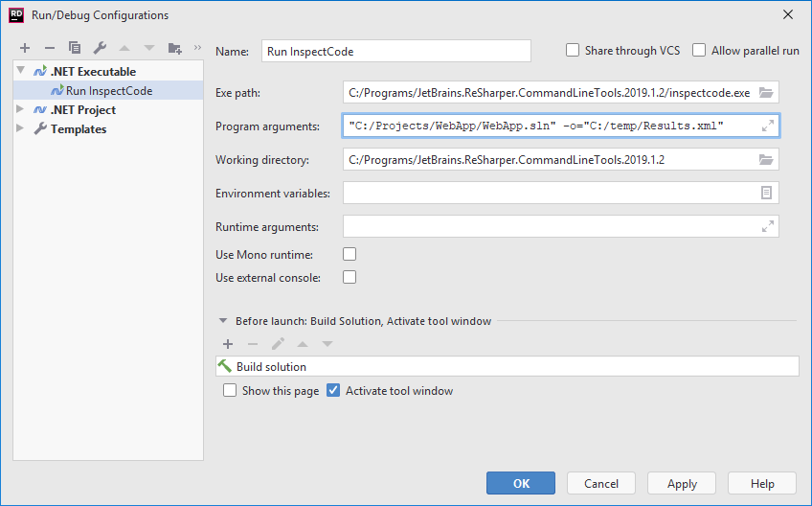Screen dimensions: 812x506
Task: Browse for the Exe path
Action: pos(766,92)
